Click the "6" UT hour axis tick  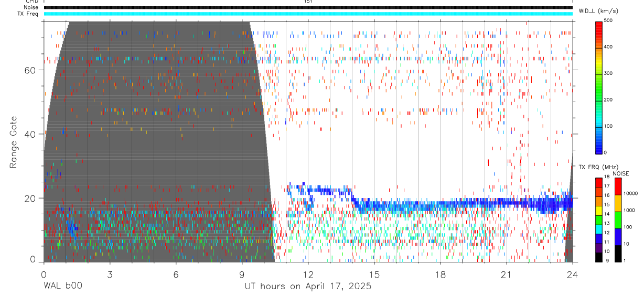(x=176, y=274)
